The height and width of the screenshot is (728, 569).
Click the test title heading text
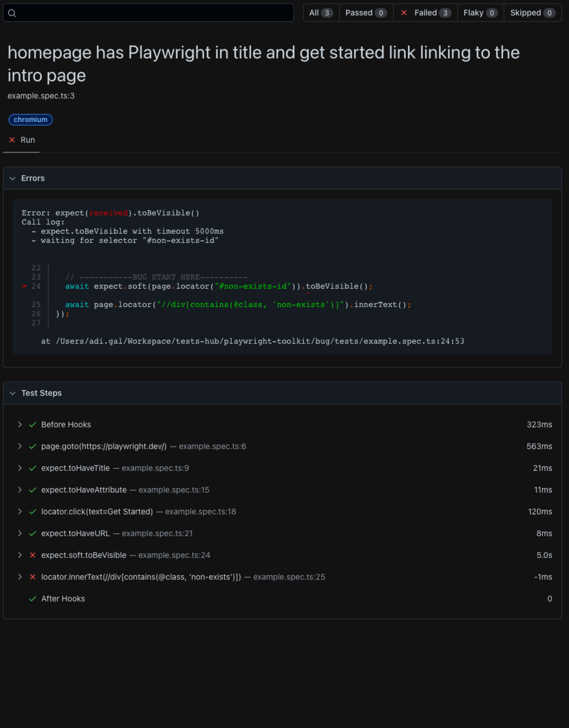264,64
